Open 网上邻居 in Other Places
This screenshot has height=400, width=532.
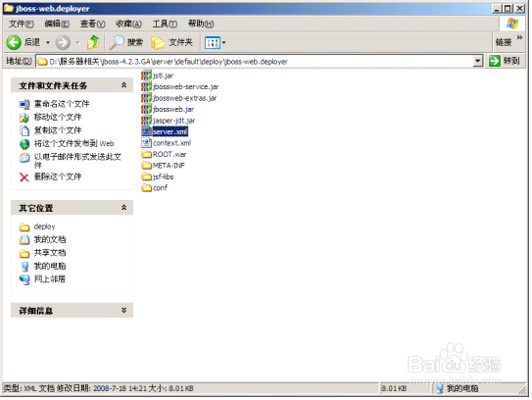pos(50,279)
